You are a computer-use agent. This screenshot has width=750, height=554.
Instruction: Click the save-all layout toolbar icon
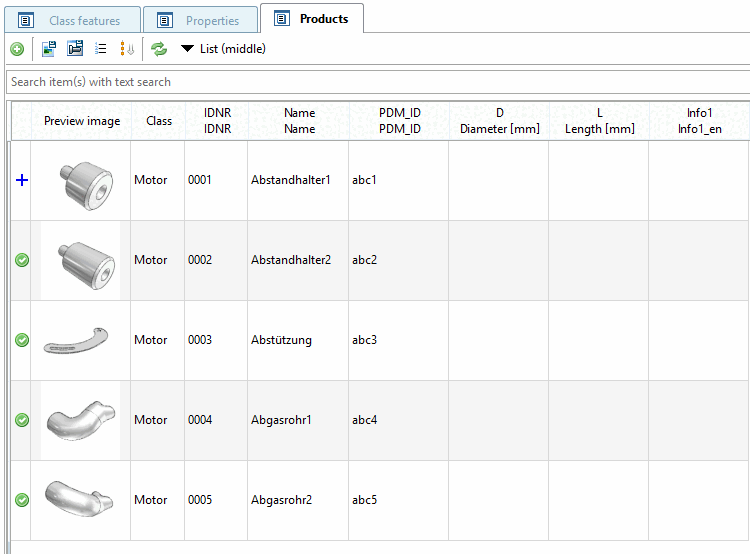[75, 48]
